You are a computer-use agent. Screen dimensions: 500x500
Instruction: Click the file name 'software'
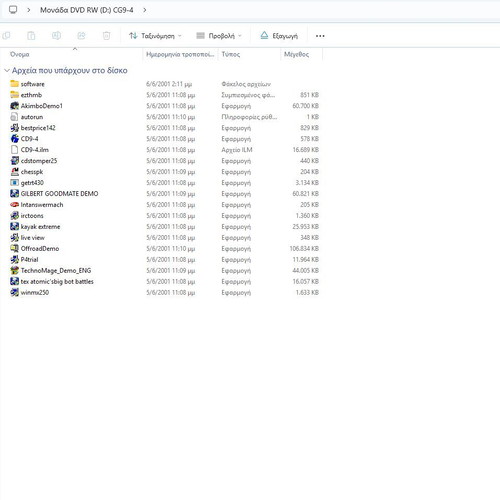32,84
